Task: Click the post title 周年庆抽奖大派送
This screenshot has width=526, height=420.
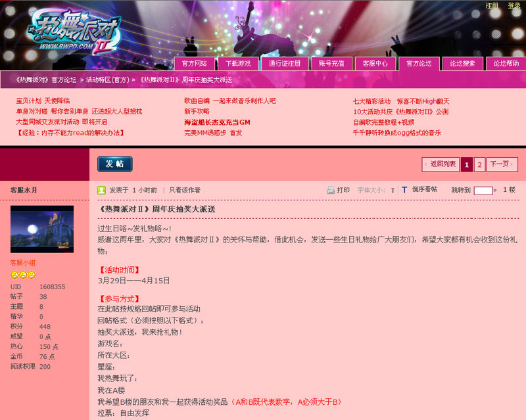Action: [x=156, y=209]
